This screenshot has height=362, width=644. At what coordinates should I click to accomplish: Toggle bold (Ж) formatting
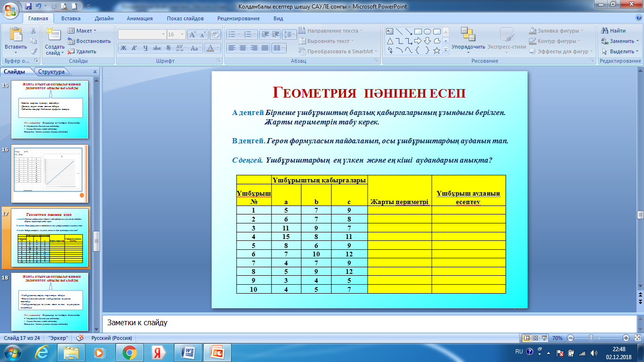(x=123, y=48)
